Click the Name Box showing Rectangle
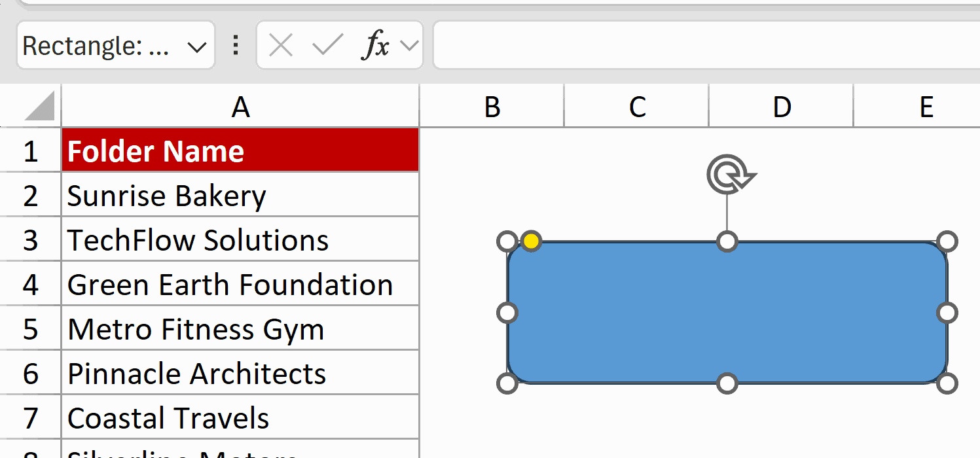 pos(98,44)
